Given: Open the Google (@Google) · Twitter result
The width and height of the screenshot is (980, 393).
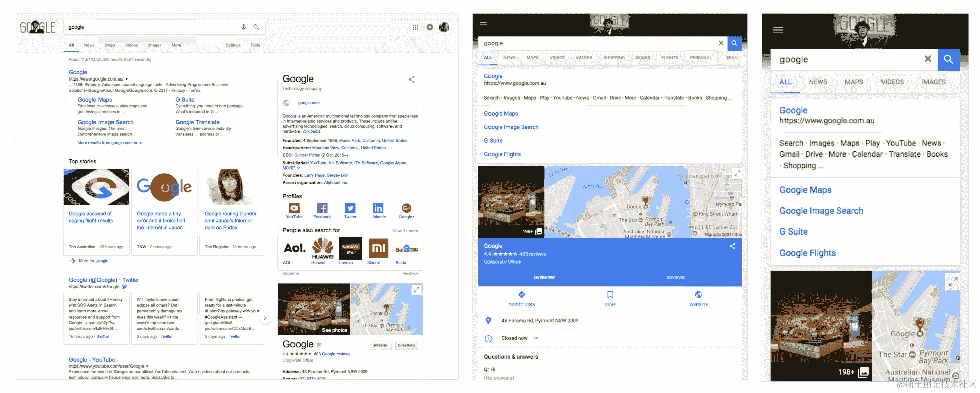Looking at the screenshot, I should tap(104, 280).
